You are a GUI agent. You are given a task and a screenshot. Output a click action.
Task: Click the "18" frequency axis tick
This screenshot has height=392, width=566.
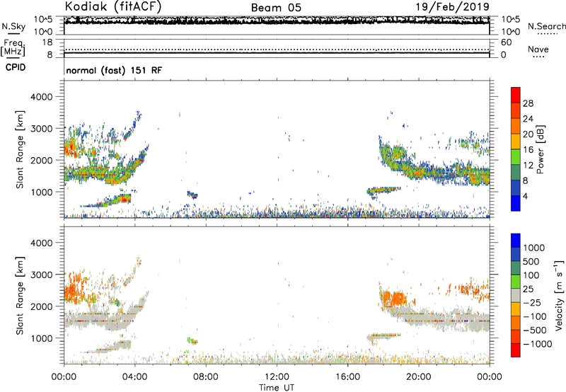(47, 42)
